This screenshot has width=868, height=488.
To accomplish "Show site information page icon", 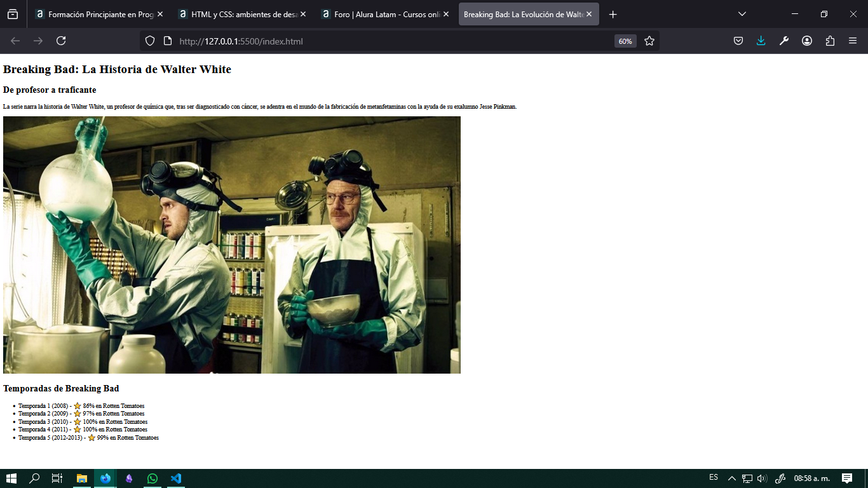I will click(x=168, y=41).
